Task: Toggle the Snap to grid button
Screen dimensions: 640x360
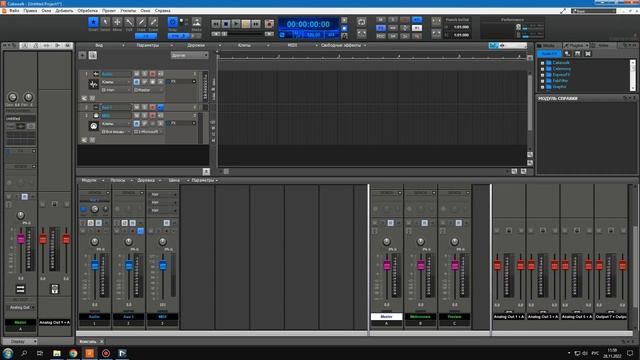Action: 173,22
